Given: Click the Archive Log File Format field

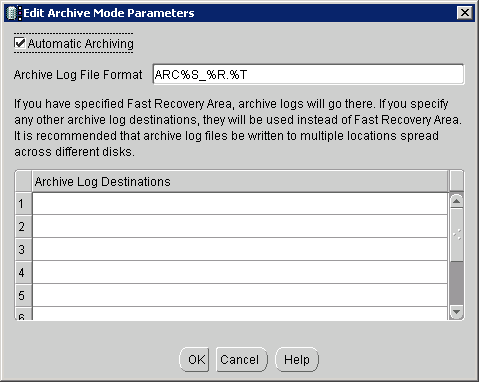Looking at the screenshot, I should 308,74.
